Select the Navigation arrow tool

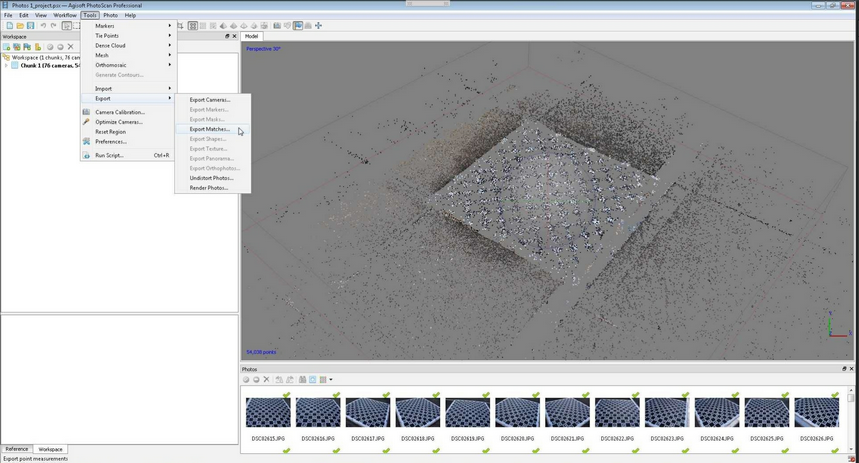point(66,26)
